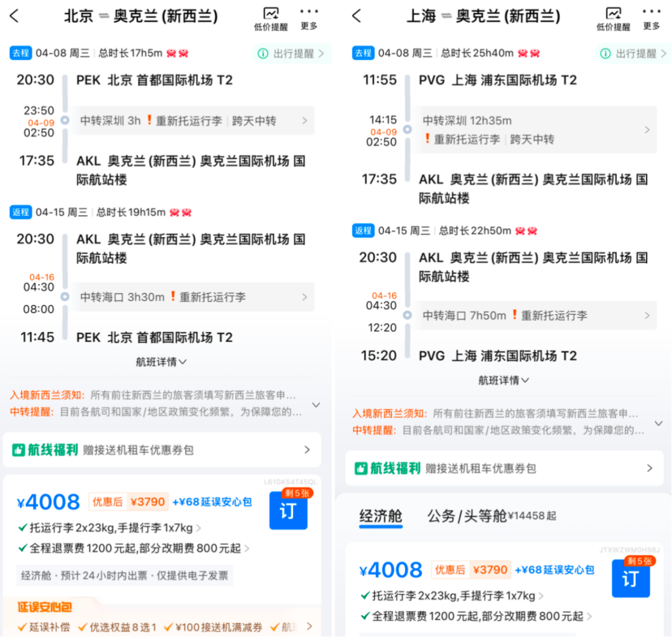Tap 出行提醒 info icon on Beijing page
The image size is (672, 637).
pos(263,53)
